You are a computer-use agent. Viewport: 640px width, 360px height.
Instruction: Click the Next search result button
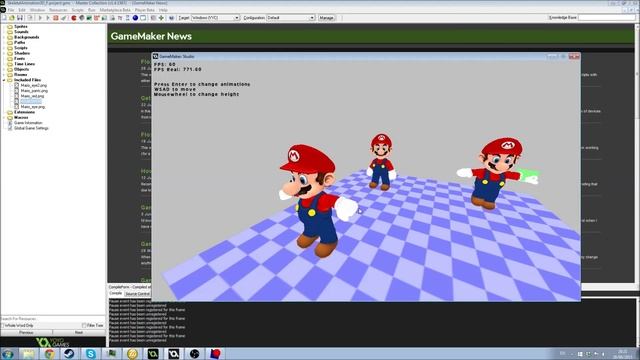tap(79, 333)
